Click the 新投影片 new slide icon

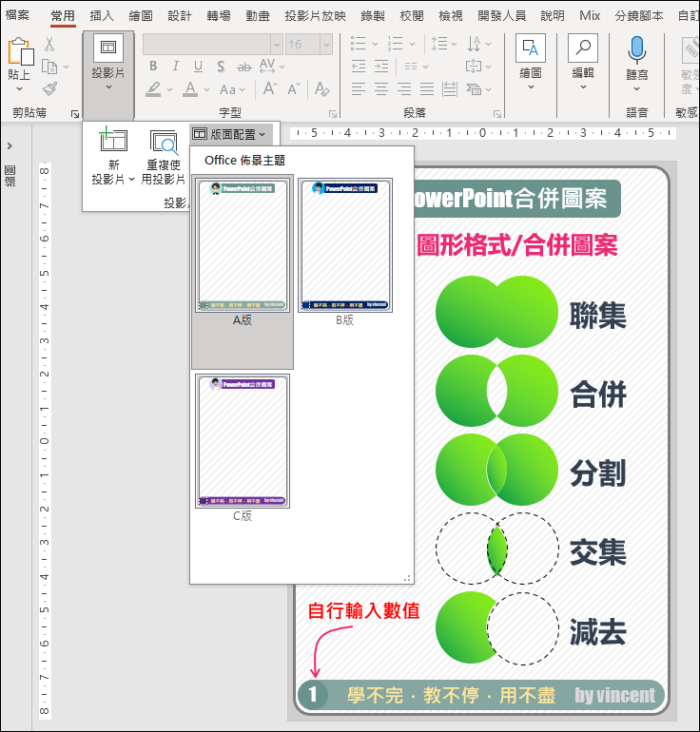(113, 140)
